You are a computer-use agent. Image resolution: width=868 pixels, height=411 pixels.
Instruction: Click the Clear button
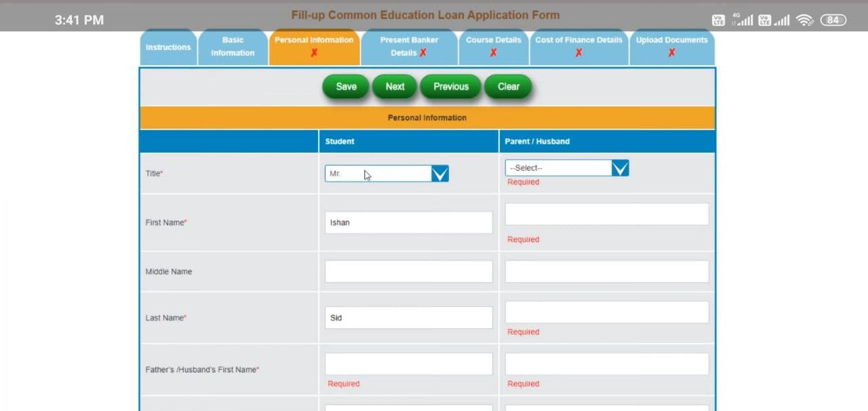pyautogui.click(x=508, y=87)
